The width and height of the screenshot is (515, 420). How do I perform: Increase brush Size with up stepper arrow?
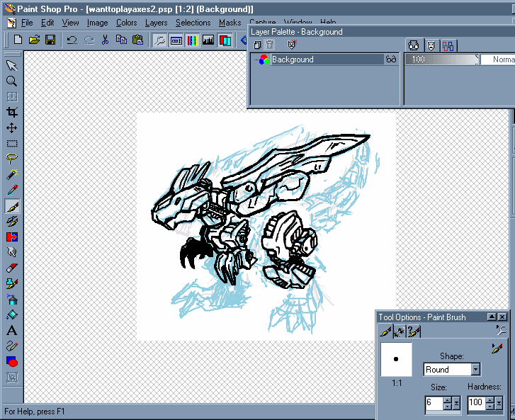[447, 399]
